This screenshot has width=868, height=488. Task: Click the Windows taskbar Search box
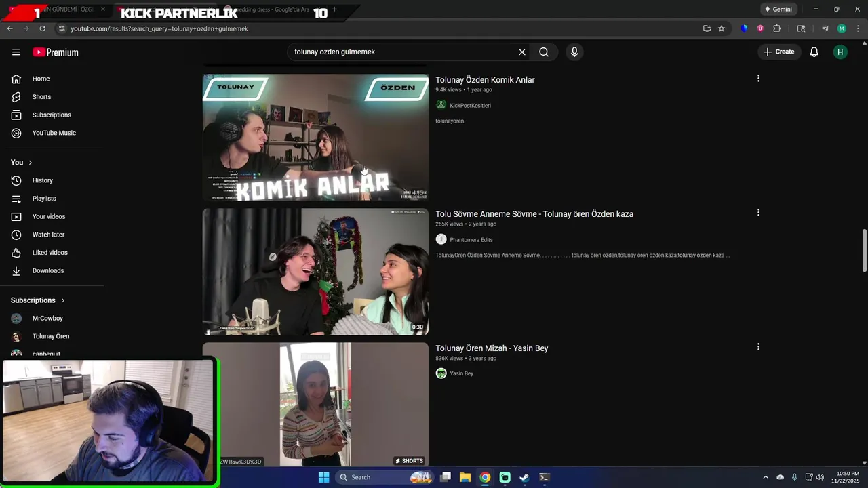pos(384,477)
